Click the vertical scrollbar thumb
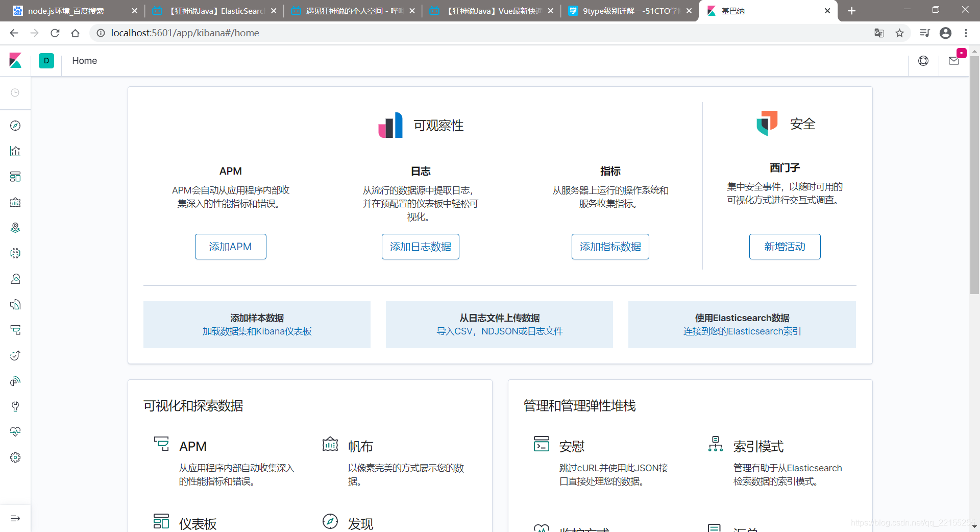 pos(974,175)
